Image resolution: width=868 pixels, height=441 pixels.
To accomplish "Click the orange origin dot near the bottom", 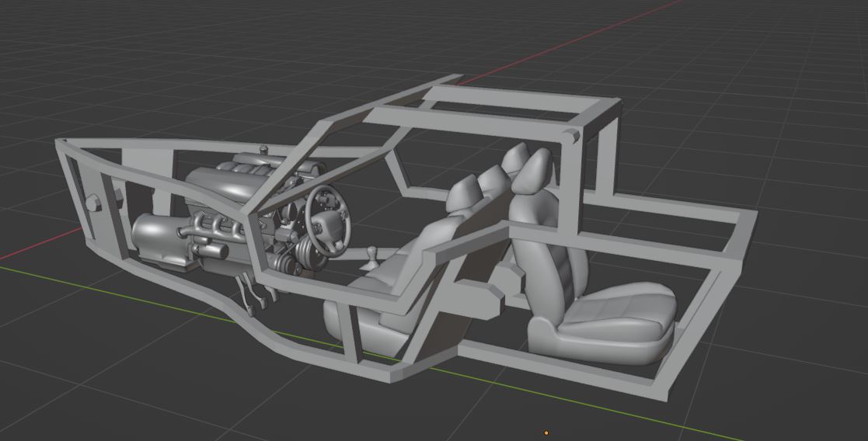I will pos(546,433).
